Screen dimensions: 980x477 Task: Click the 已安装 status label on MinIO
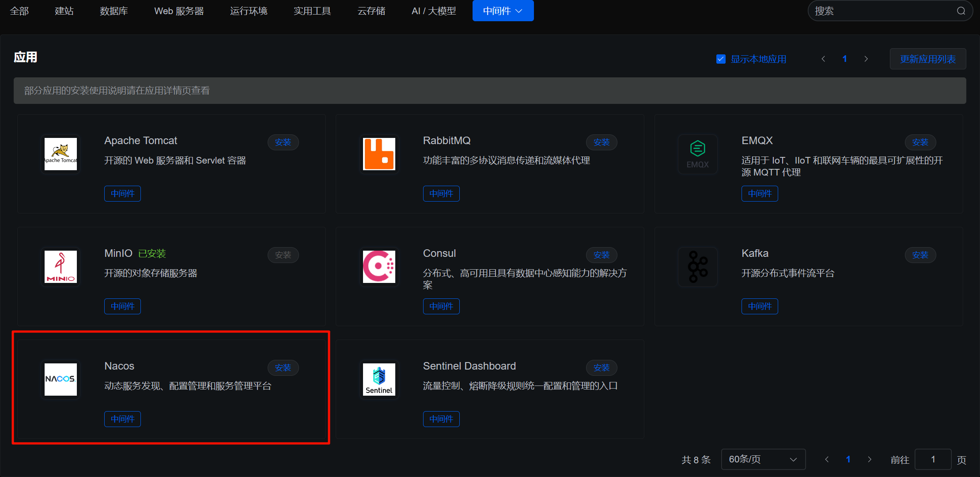pyautogui.click(x=152, y=253)
